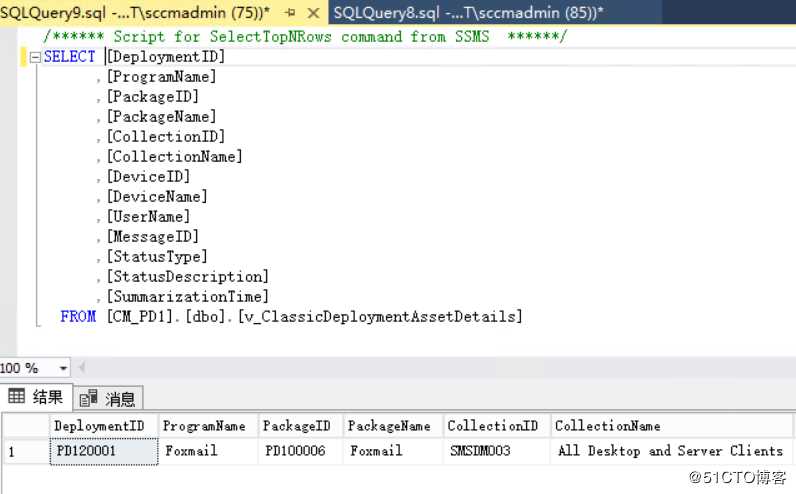Click [PackageID] in the query
The height and width of the screenshot is (494, 796).
(152, 96)
